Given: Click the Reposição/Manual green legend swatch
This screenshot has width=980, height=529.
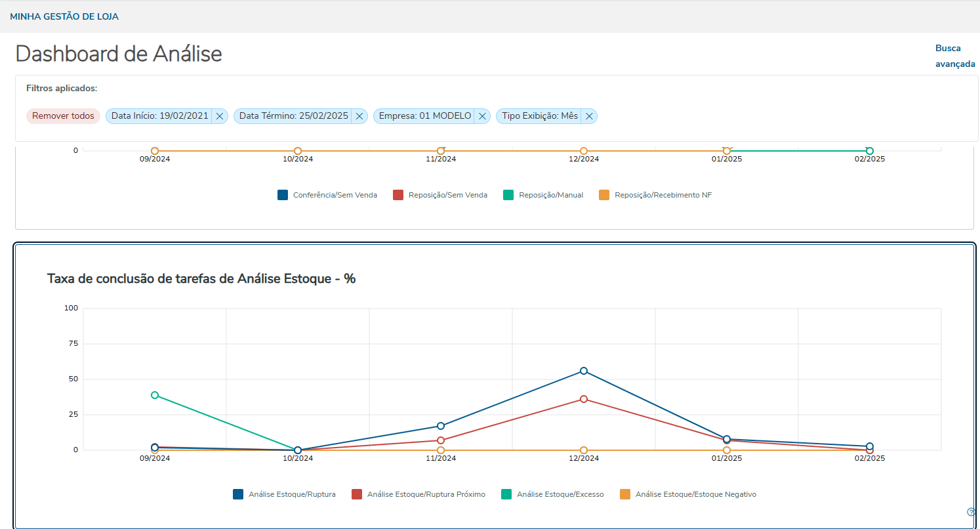Looking at the screenshot, I should pos(508,195).
